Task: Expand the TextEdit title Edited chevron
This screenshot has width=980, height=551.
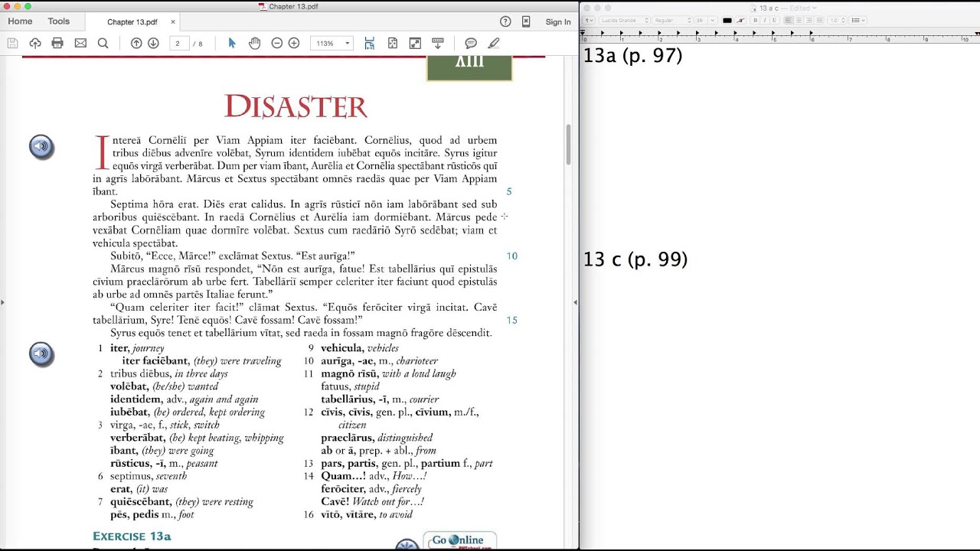Action: 813,8
